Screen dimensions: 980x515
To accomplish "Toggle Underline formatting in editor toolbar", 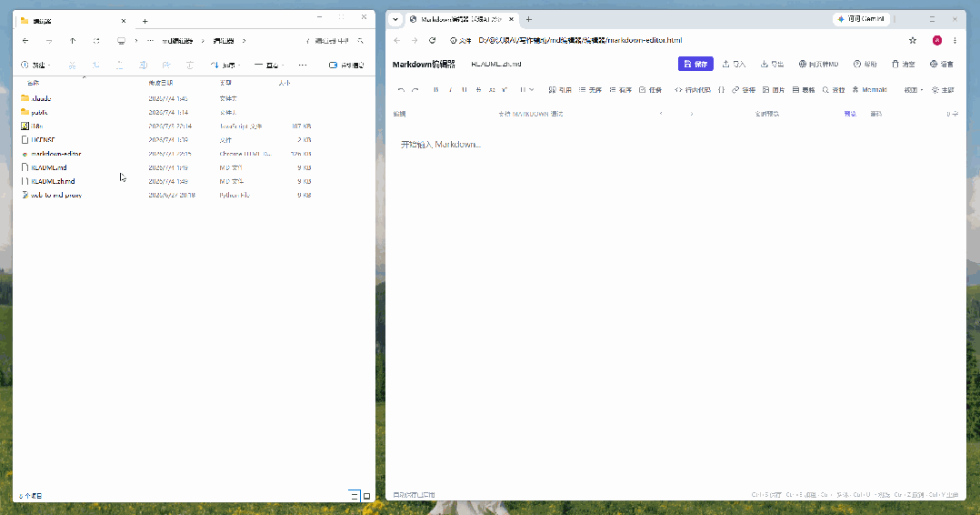I will coord(465,90).
